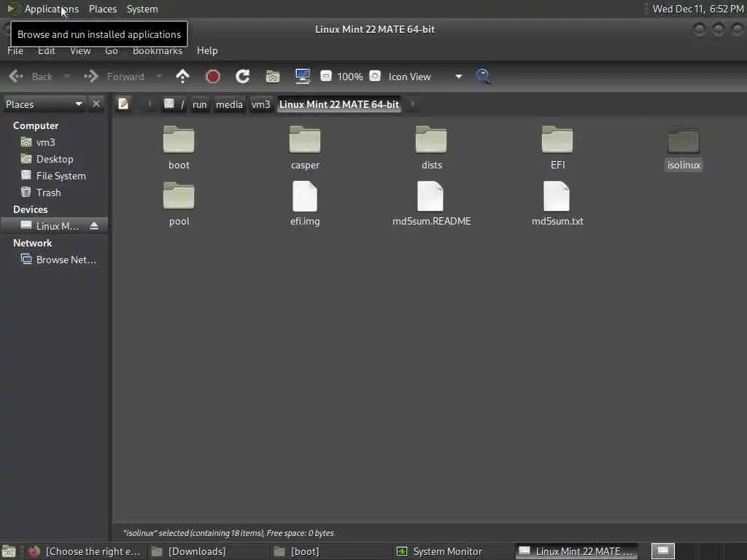Eject the Linux Mint device
Image resolution: width=747 pixels, height=560 pixels.
coord(94,226)
